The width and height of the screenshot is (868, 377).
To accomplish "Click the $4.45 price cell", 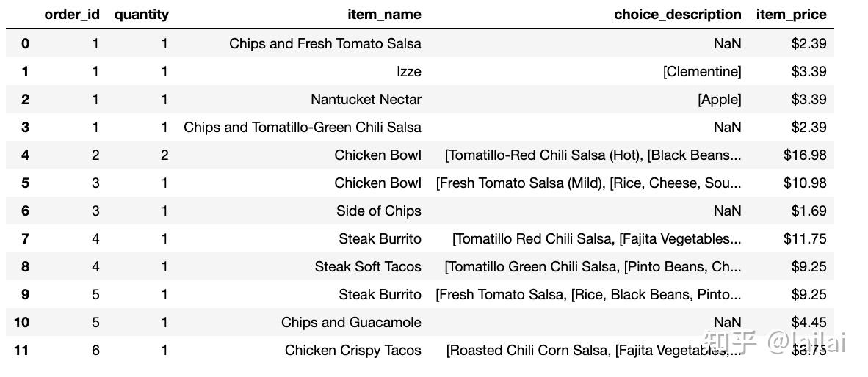I will click(809, 322).
